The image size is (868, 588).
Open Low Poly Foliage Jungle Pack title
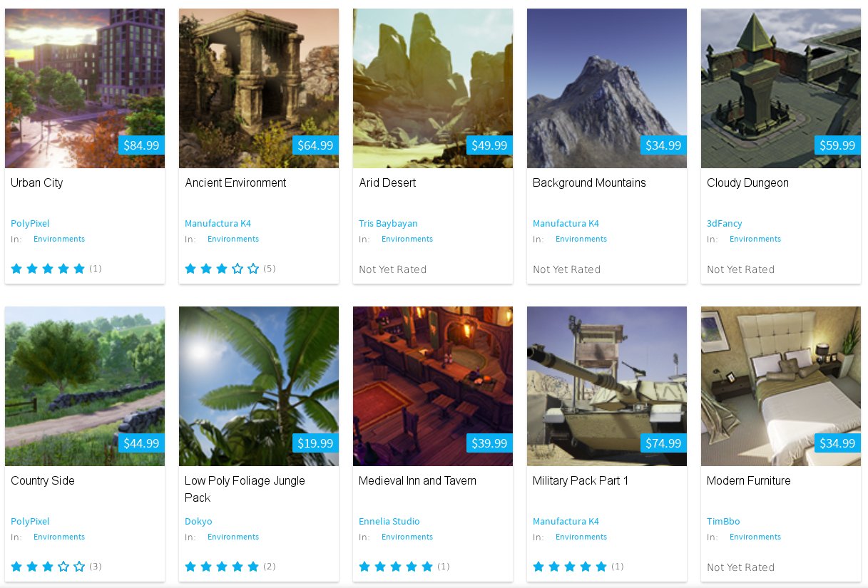click(245, 489)
